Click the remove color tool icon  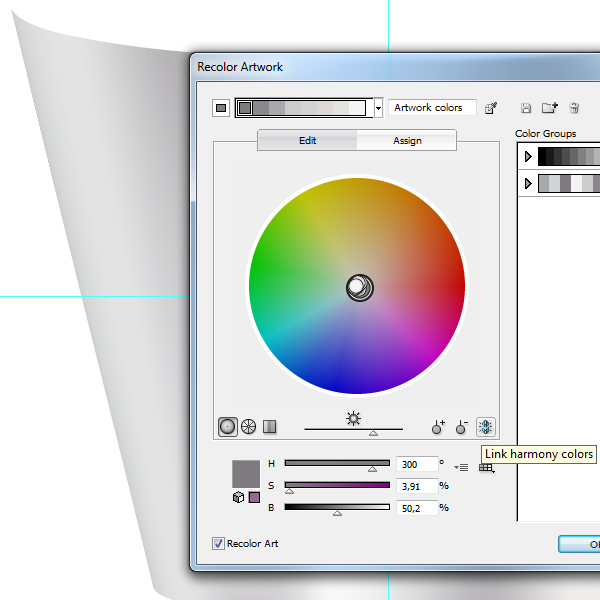[462, 427]
